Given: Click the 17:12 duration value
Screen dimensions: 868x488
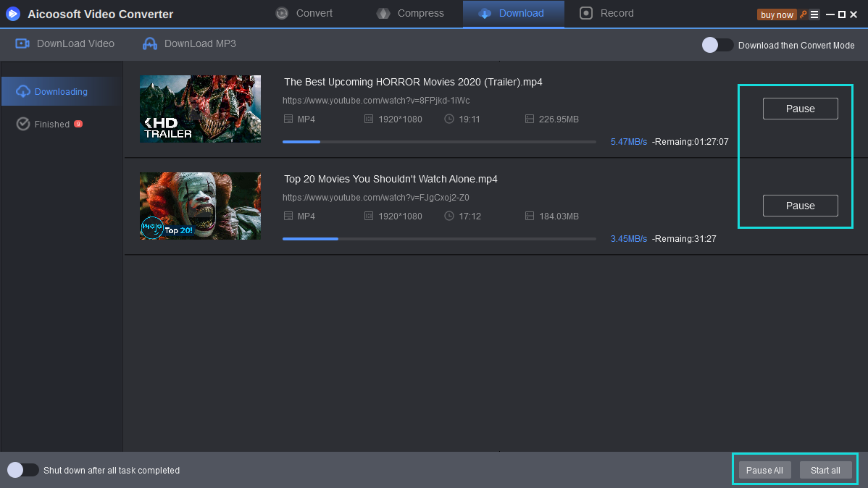Looking at the screenshot, I should point(470,216).
